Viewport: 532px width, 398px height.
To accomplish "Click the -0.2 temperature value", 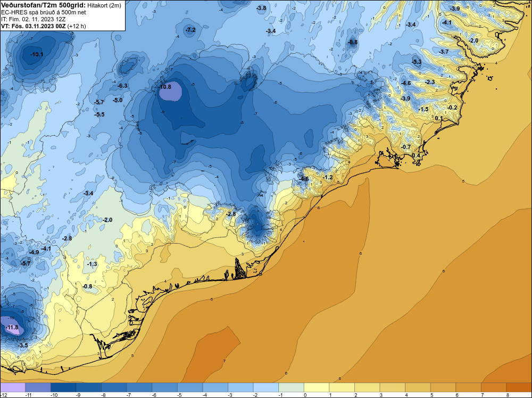I will [452, 107].
